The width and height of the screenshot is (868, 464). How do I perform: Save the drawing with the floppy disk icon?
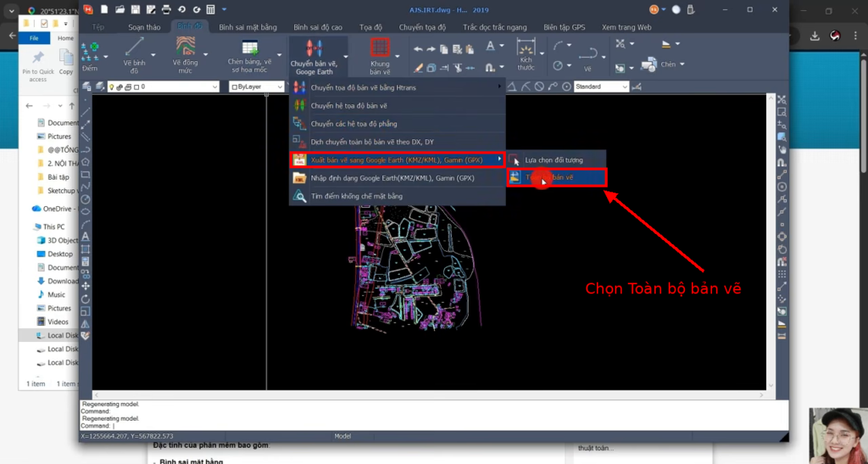click(x=135, y=9)
